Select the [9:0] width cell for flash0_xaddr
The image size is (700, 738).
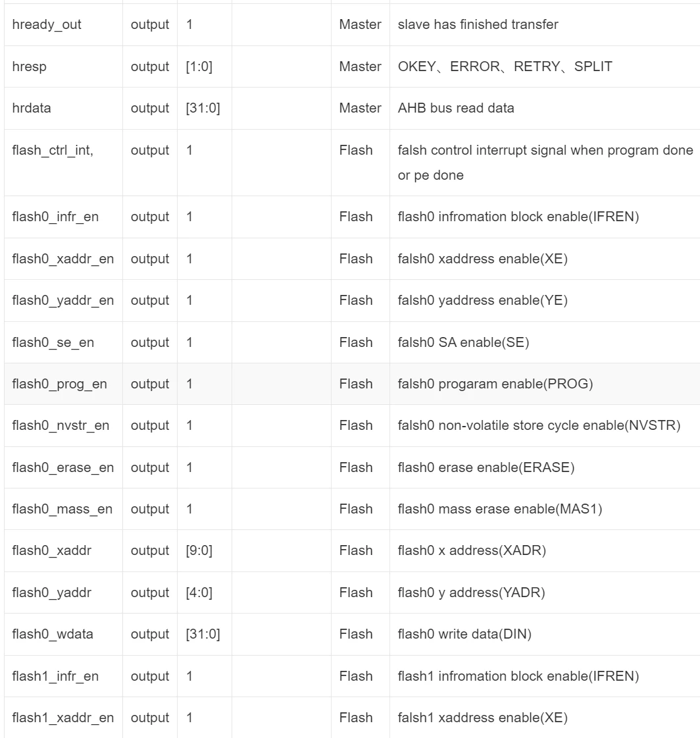tap(199, 550)
